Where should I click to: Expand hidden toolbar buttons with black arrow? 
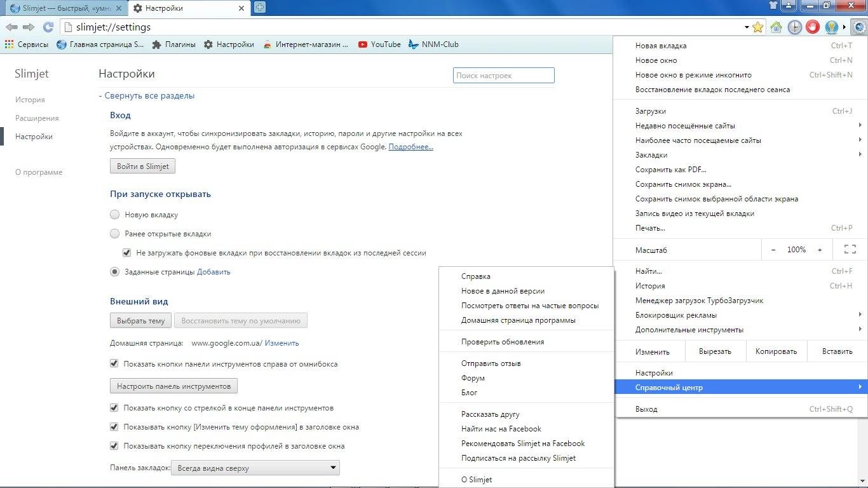(x=844, y=27)
